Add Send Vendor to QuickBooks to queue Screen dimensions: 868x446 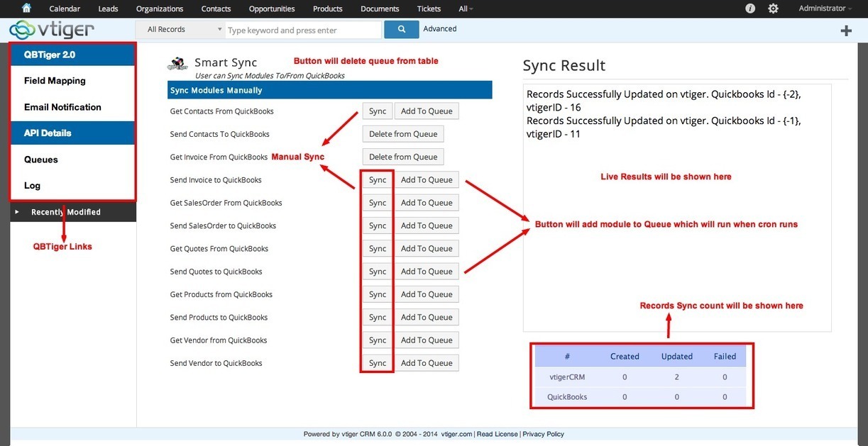(426, 363)
